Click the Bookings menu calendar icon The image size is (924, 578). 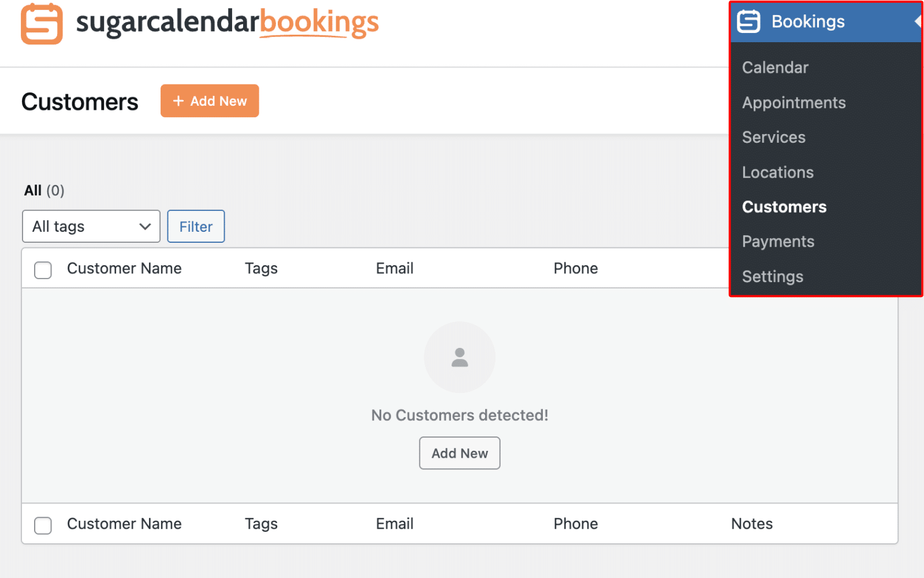click(x=748, y=22)
